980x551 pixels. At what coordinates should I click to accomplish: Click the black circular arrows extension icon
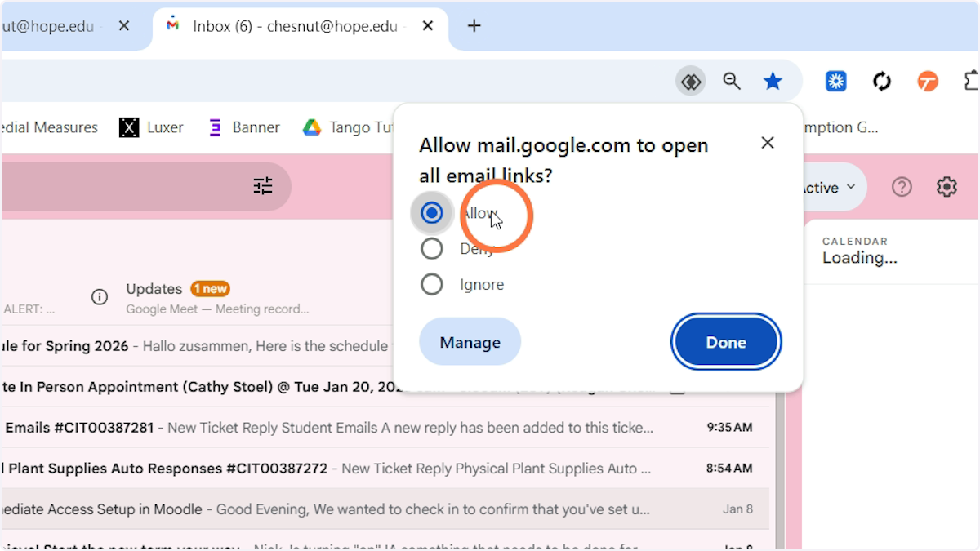(882, 81)
